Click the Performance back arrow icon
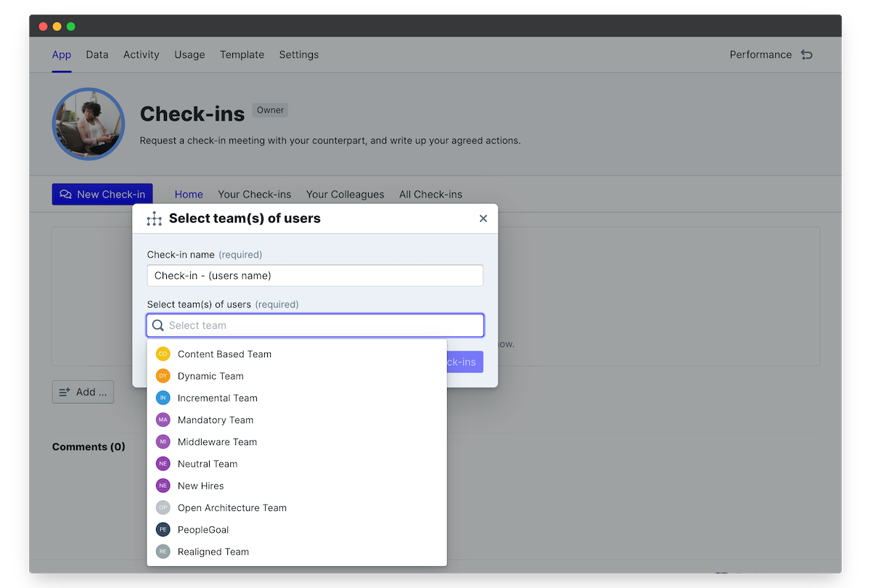Screen dimensions: 871x588 click(806, 54)
